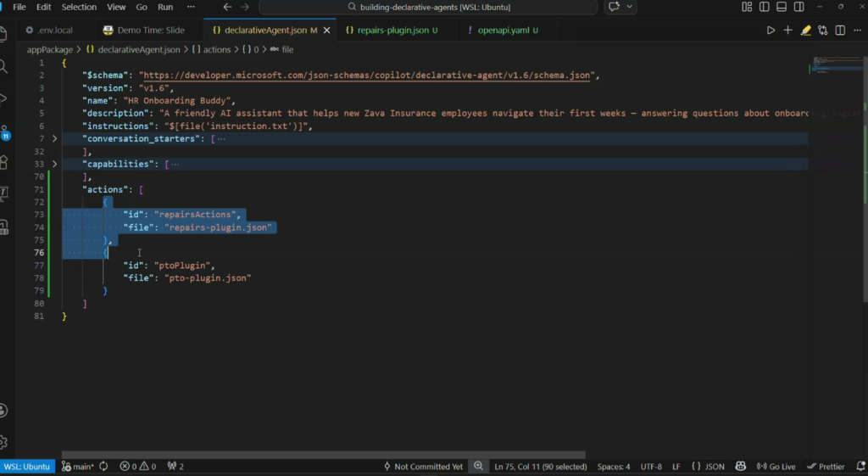Click the zoom magnifier icon in status bar

point(478,467)
